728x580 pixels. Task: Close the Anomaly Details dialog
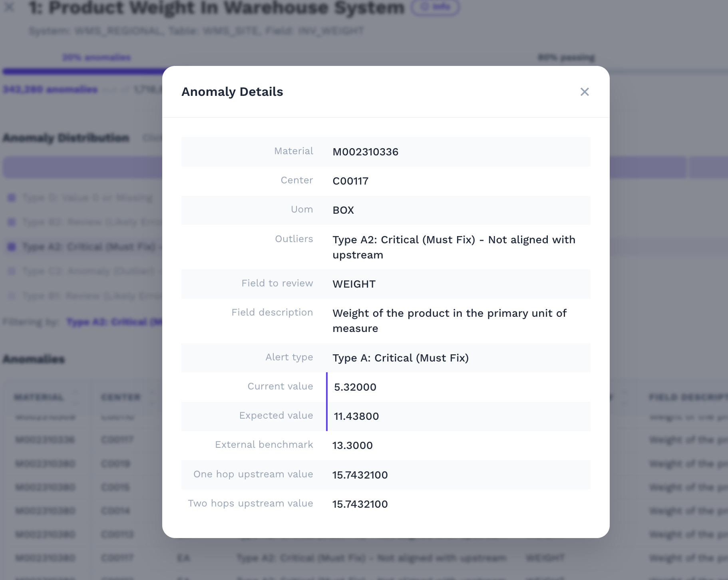tap(584, 92)
